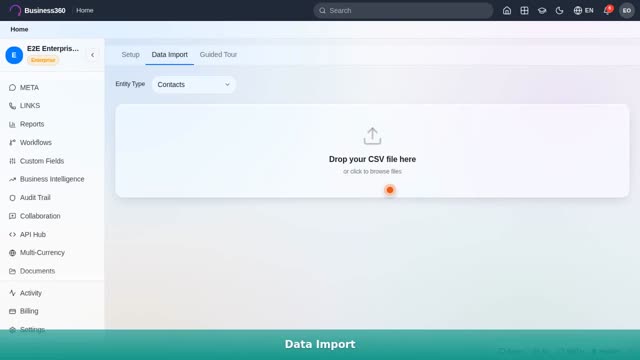Screen dimensions: 640x360
Task: Open Custom Fields in the sidebar
Action: pyautogui.click(x=52, y=161)
